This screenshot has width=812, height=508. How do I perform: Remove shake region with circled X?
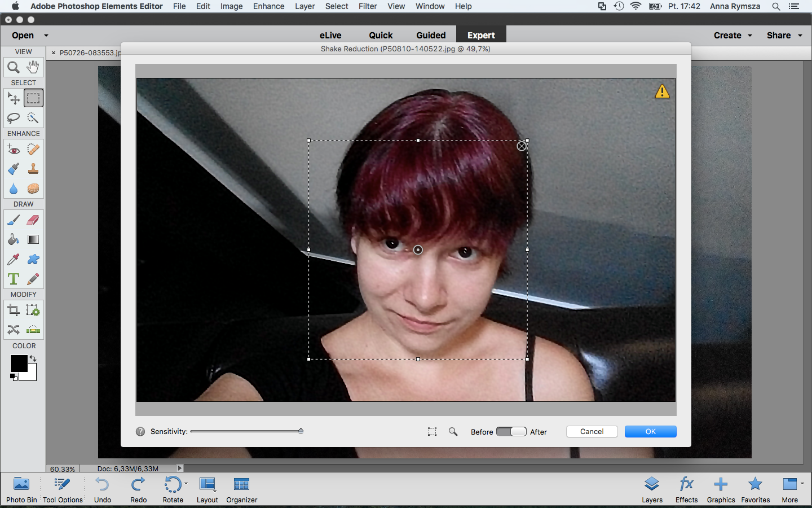pos(522,146)
